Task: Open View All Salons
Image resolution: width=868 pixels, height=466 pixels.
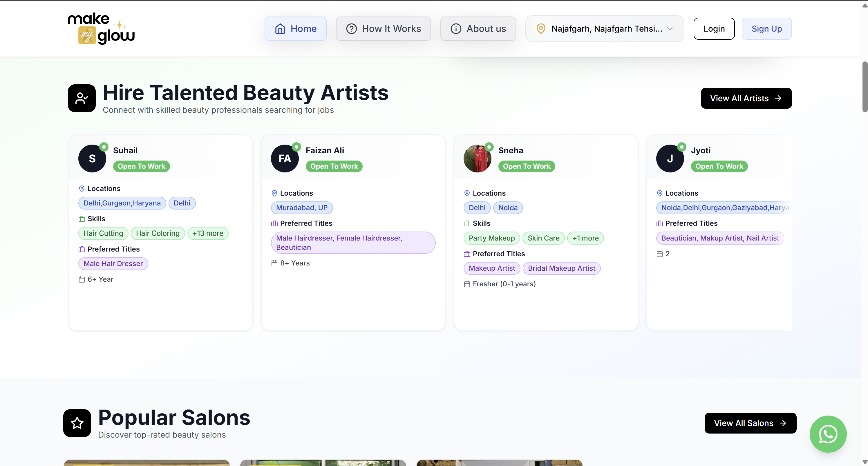Action: click(751, 423)
